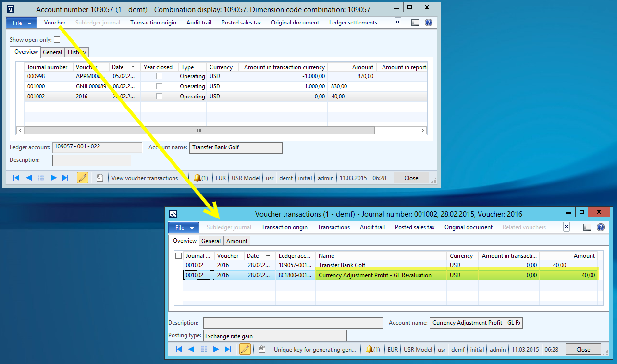The height and width of the screenshot is (364, 617).
Task: Click document attachment icon in Account window status bar
Action: [x=99, y=178]
